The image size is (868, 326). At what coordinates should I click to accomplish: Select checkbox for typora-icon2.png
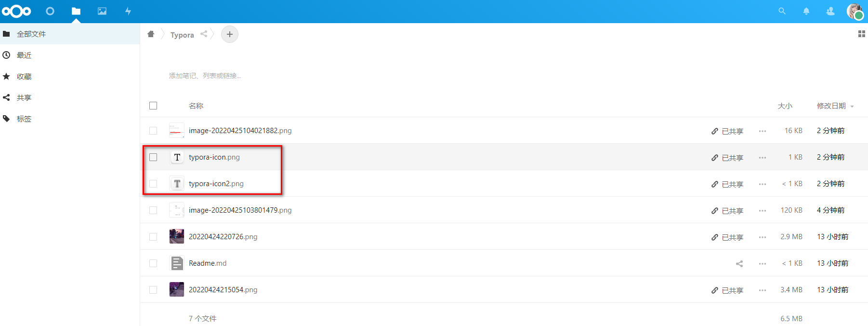coord(153,184)
